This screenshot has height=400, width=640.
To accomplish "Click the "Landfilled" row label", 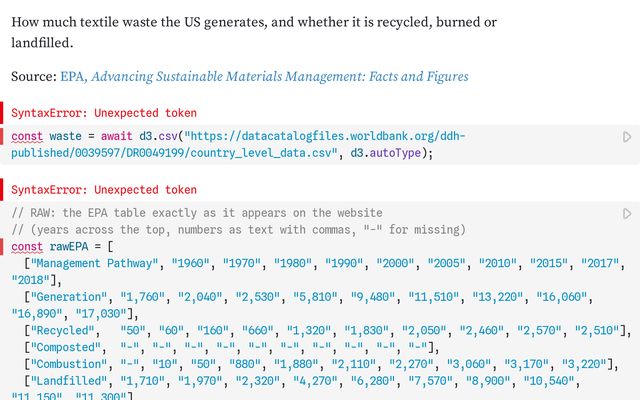I will tap(69, 381).
